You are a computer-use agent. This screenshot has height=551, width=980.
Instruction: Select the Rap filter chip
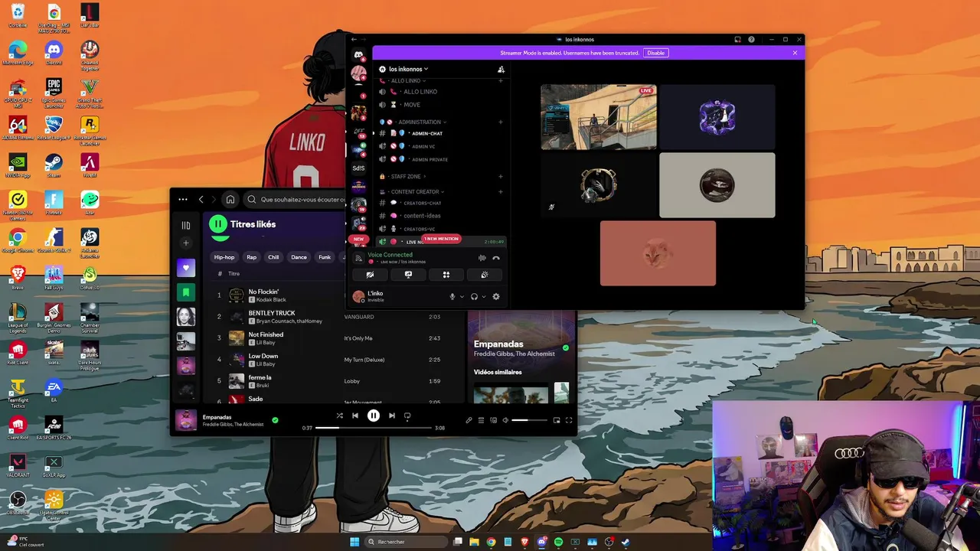[251, 257]
